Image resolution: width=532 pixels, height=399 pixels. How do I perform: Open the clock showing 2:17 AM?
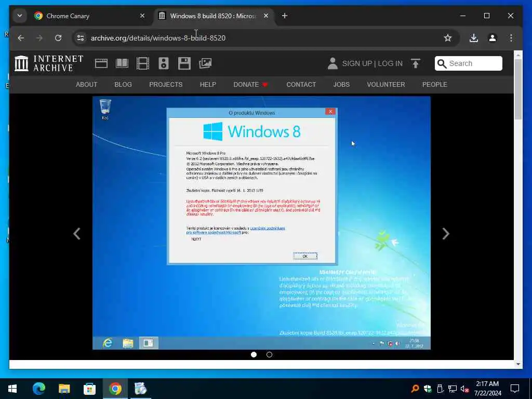pyautogui.click(x=487, y=389)
